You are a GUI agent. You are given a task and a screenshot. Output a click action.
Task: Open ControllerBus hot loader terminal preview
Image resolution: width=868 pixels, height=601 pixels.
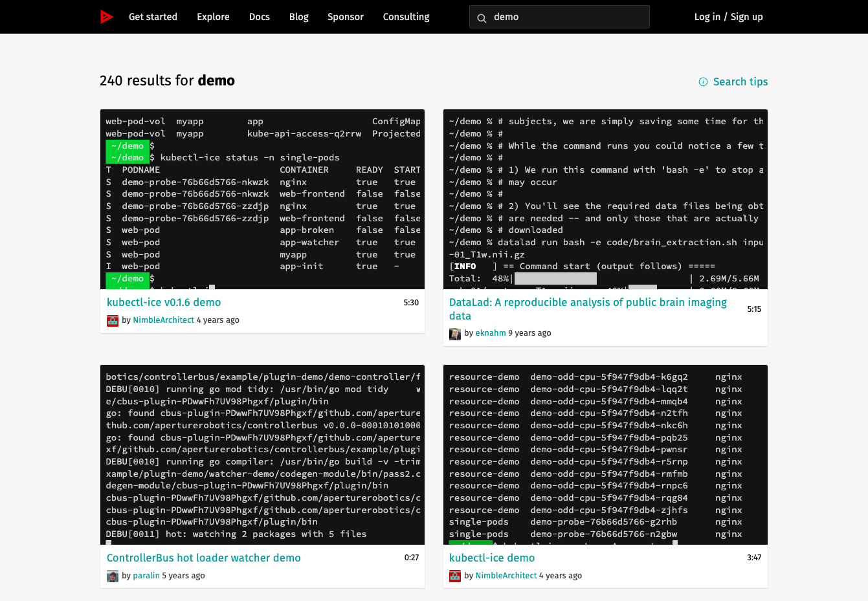tap(262, 455)
